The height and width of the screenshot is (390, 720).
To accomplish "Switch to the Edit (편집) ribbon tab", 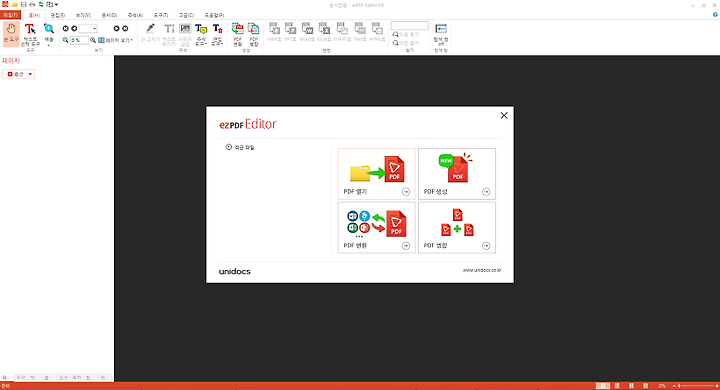I will pyautogui.click(x=58, y=15).
